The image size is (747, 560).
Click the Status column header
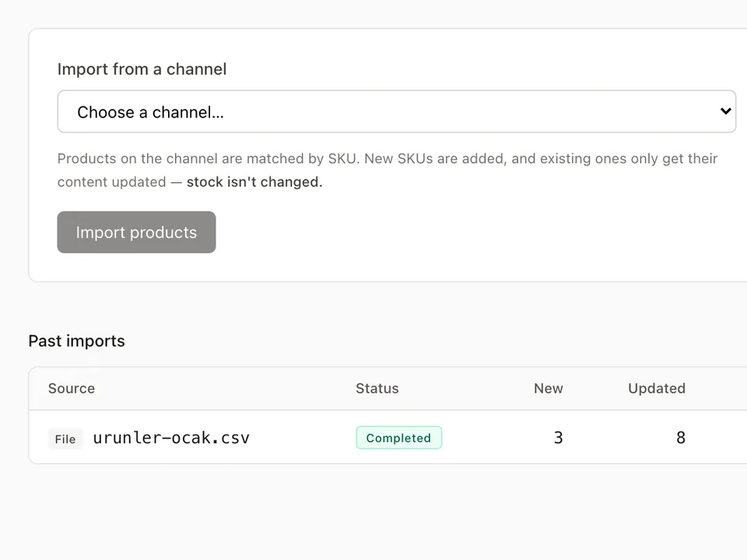coord(377,389)
